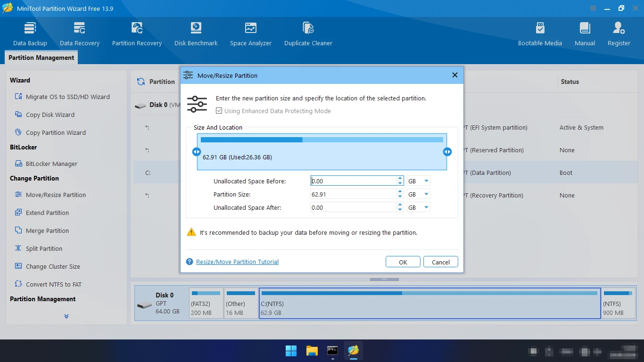Choose Split Partition in the sidebar
The image size is (644, 362).
39,248
